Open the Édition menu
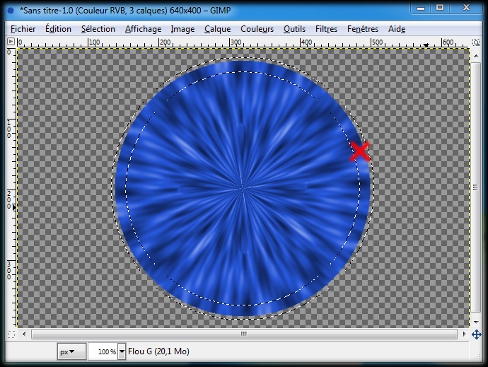Screen dimensions: 488x367 [x=58, y=29]
